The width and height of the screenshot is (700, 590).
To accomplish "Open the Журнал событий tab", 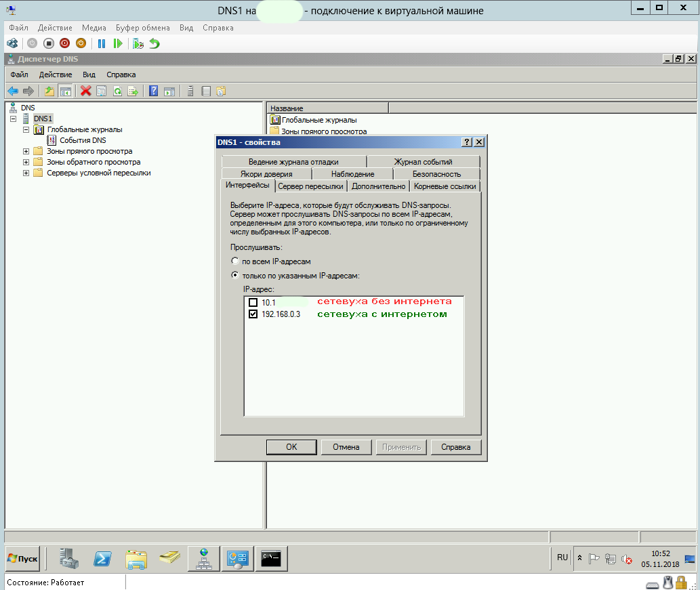I will click(x=424, y=162).
